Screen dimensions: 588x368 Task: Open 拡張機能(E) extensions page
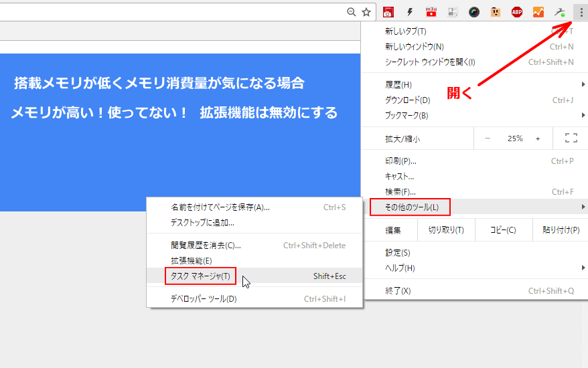pyautogui.click(x=254, y=261)
